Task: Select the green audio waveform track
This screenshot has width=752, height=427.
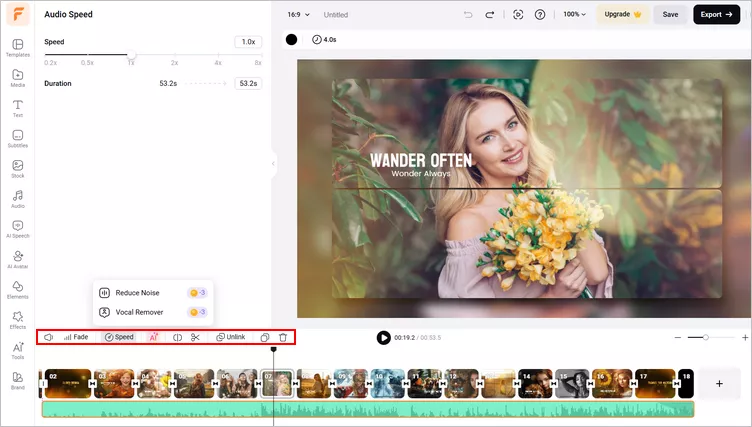Action: [x=368, y=409]
